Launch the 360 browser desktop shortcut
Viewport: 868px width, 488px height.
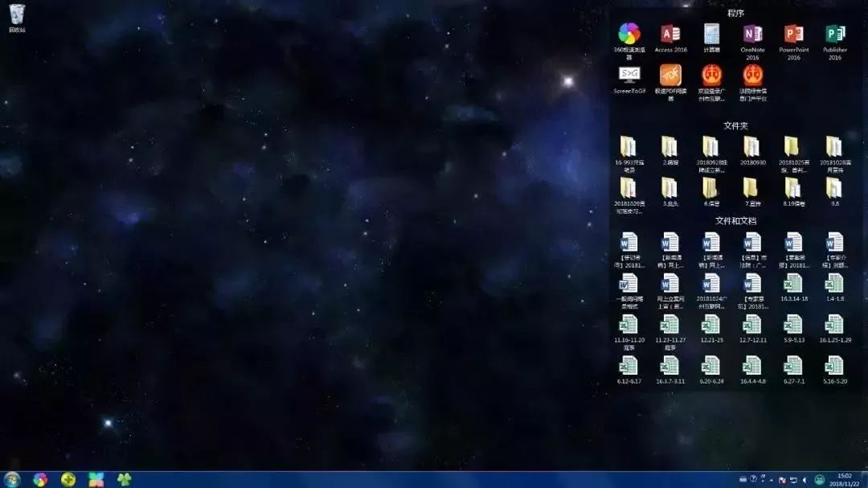pos(628,35)
